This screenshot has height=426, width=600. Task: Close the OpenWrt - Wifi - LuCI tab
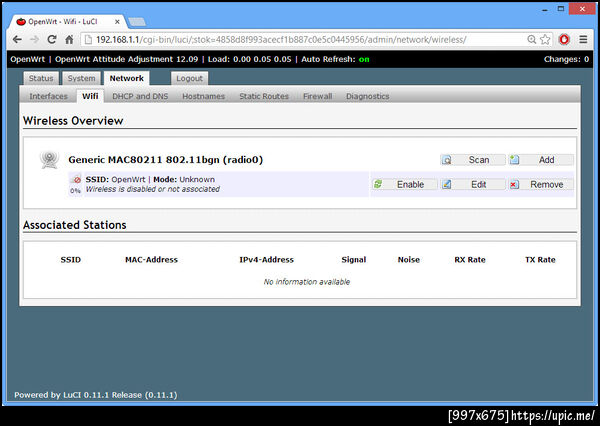point(117,22)
